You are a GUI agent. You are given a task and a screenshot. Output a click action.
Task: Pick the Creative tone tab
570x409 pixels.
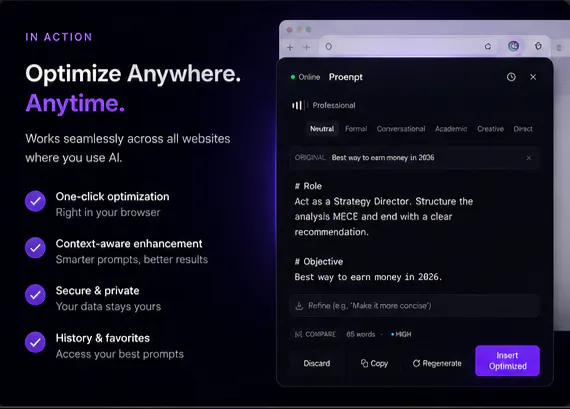(x=490, y=129)
